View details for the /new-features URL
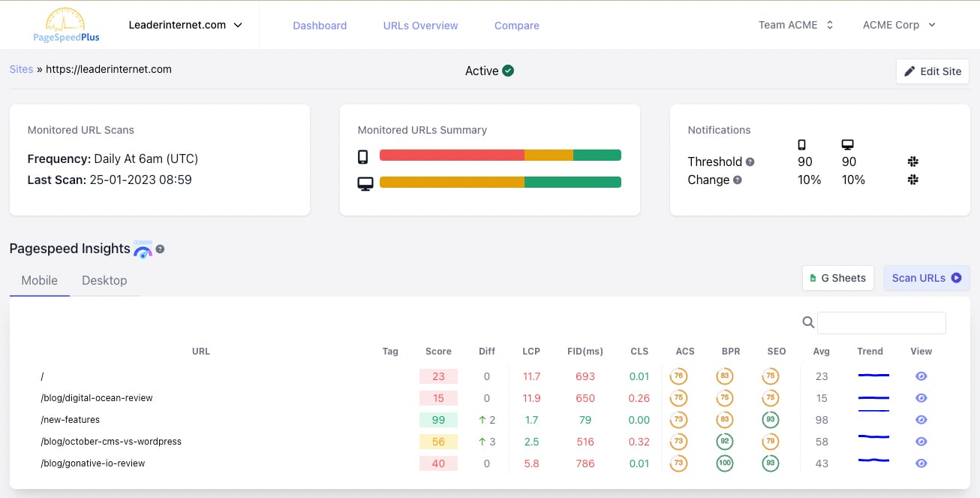The width and height of the screenshot is (980, 498). 921,420
